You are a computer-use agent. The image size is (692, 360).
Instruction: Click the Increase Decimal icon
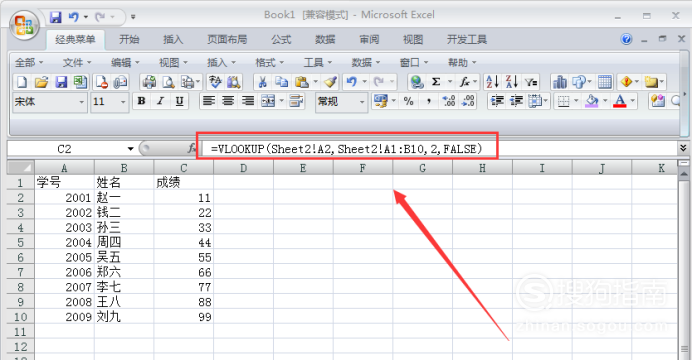point(448,101)
